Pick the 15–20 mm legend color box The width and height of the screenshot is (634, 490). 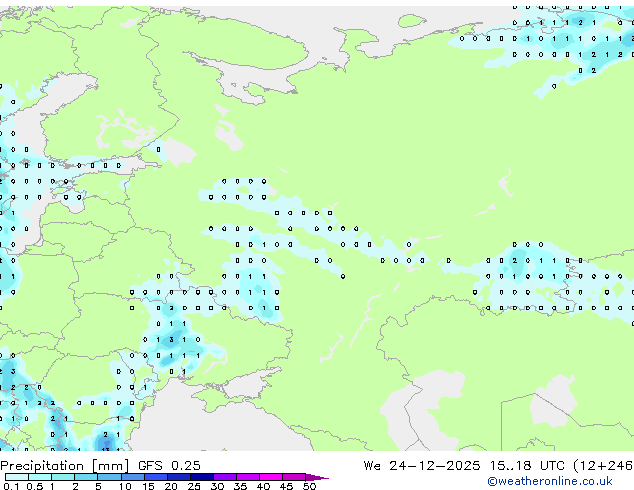pyautogui.click(x=155, y=477)
